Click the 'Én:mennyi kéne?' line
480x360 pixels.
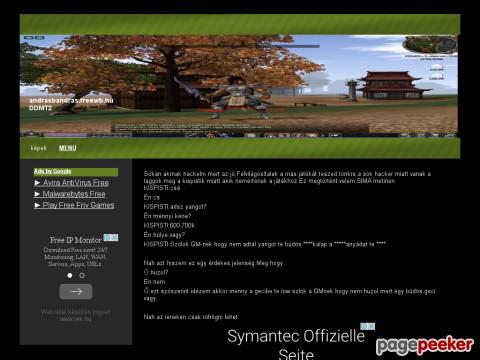pos(167,216)
